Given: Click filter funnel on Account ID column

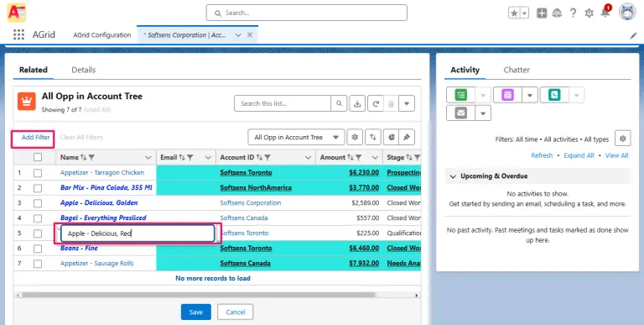Looking at the screenshot, I should pyautogui.click(x=267, y=157).
